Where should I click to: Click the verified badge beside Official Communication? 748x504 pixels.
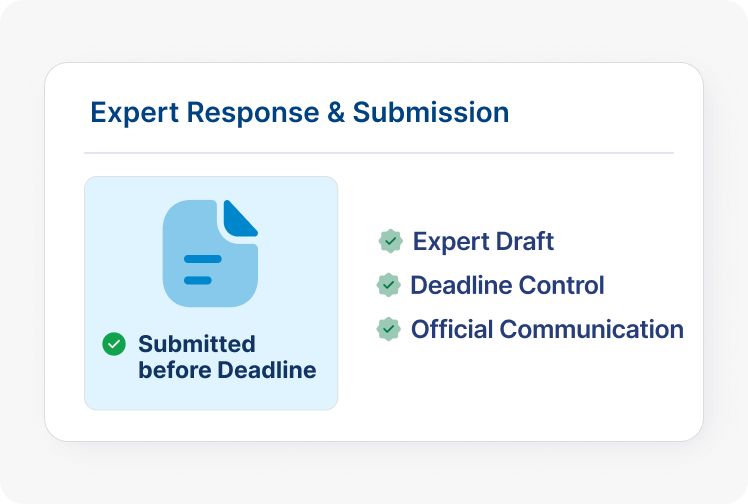(x=388, y=329)
